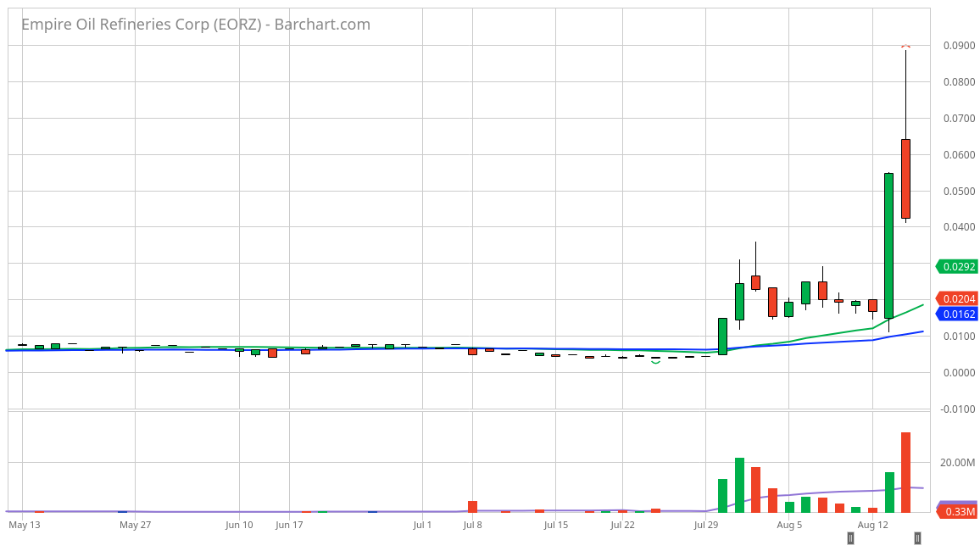Click the May 27 date label
The width and height of the screenshot is (980, 551).
[x=135, y=525]
